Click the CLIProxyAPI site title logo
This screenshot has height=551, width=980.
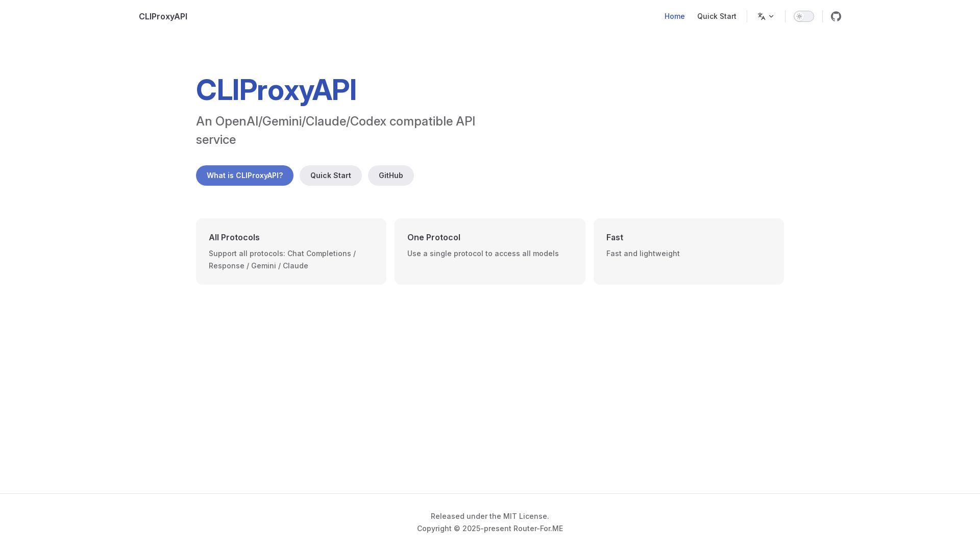[163, 16]
